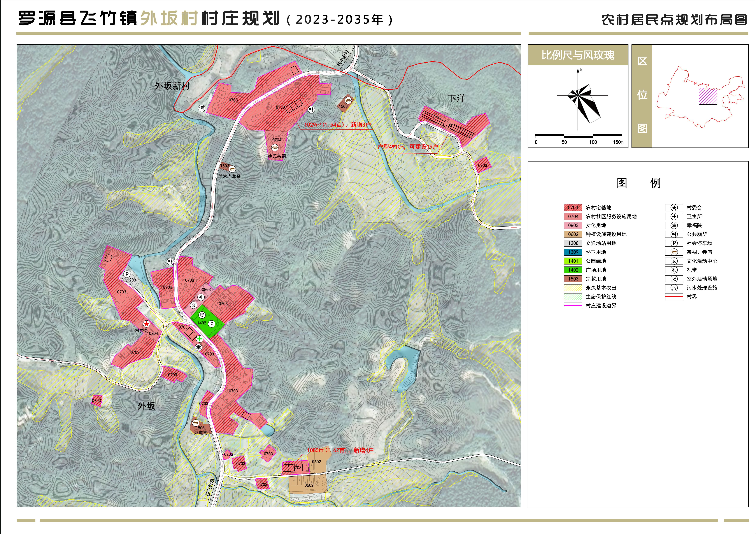The image size is (756, 534).
Task: Click the 姚氏宗祠 label on the map
Action: click(277, 156)
